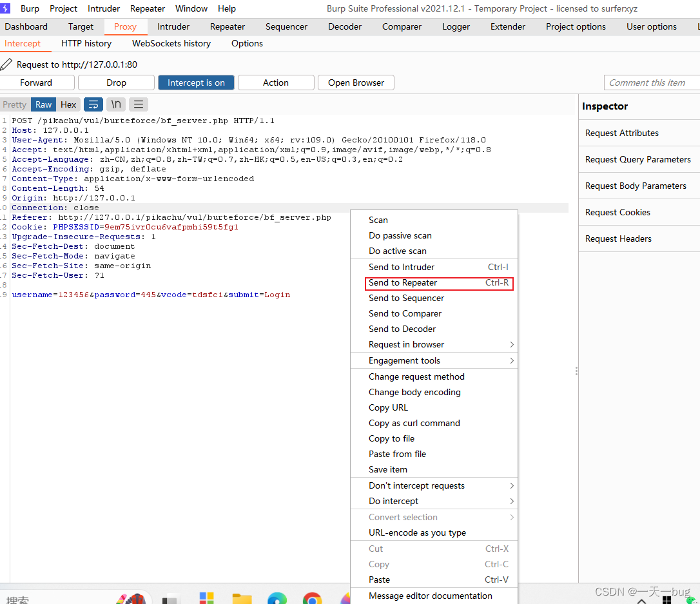Select Do passive scan
Image resolution: width=700 pixels, height=604 pixels.
pos(434,235)
